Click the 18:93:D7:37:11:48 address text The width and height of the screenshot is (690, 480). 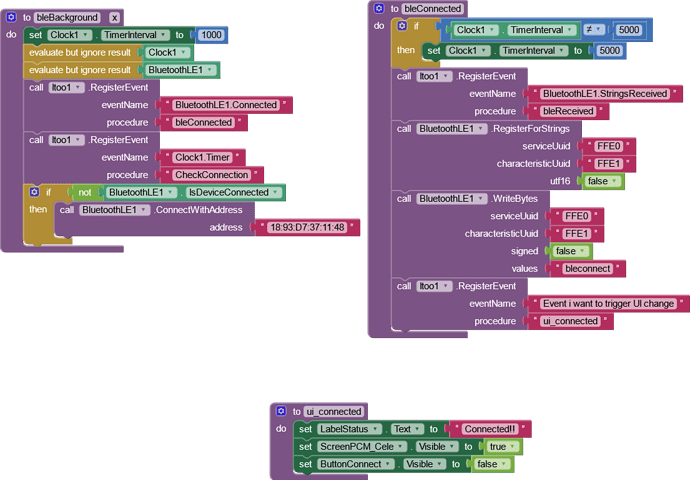point(306,228)
